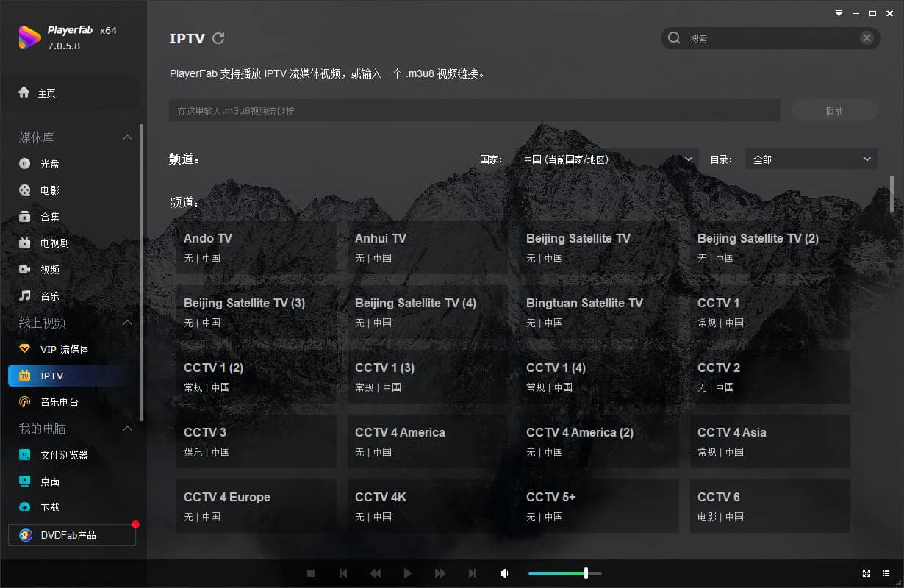Open the title bar dropdown menu
This screenshot has width=904, height=588.
(x=839, y=13)
